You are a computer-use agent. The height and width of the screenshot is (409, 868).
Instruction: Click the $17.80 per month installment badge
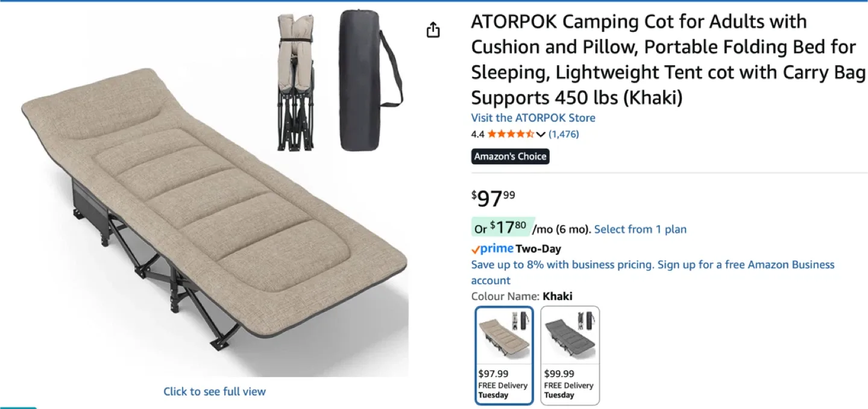click(x=501, y=227)
